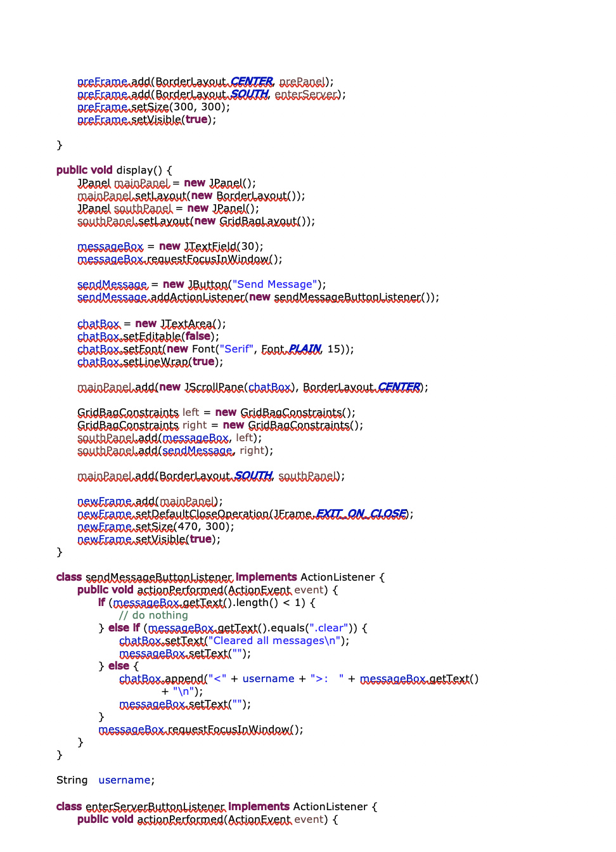Click the line 'sendMessage.addActionListener(new sendMessageButtonListener());'

click(259, 297)
